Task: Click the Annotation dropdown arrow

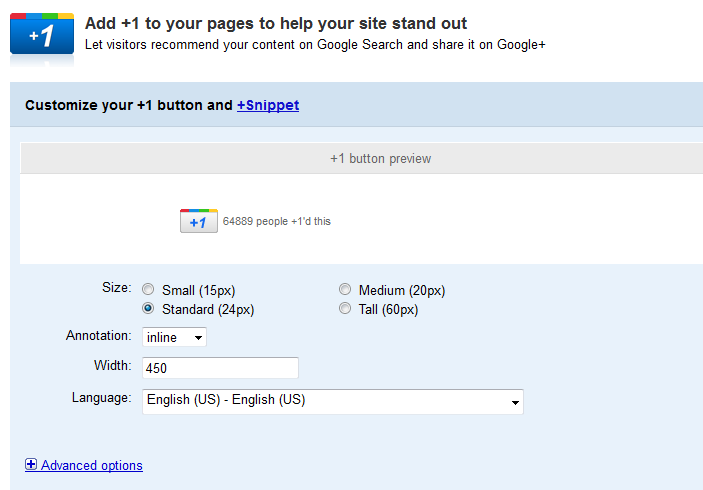Action: pyautogui.click(x=198, y=338)
